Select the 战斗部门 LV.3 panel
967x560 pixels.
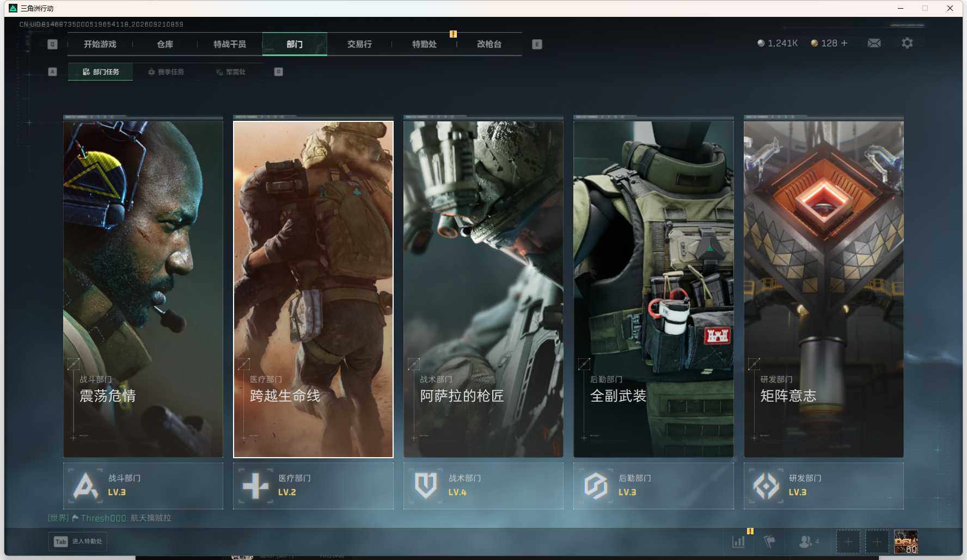click(x=143, y=486)
